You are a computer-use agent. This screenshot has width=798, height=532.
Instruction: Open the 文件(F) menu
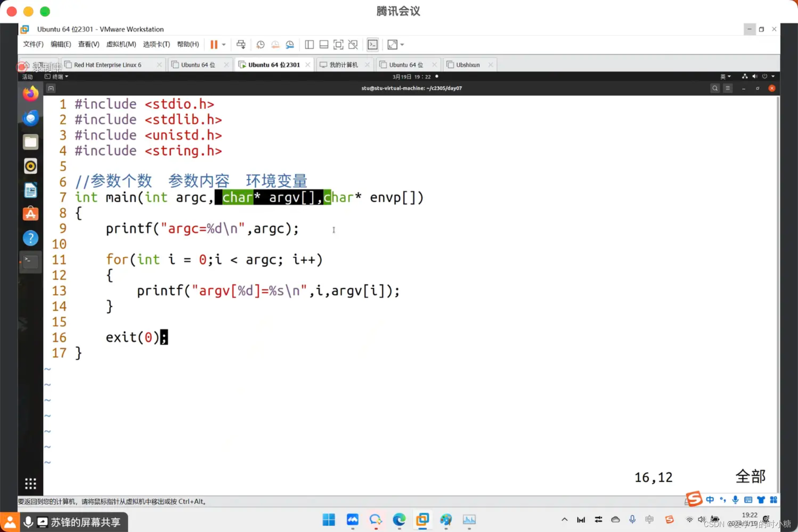point(33,44)
